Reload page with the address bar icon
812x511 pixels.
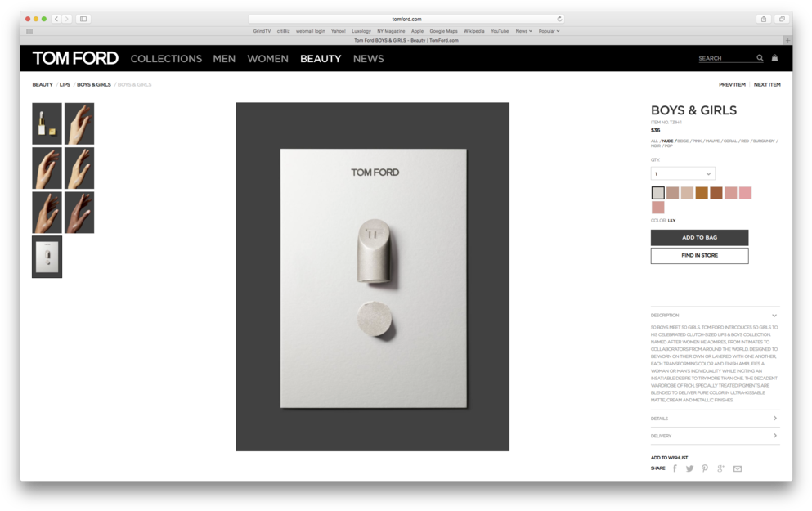559,19
